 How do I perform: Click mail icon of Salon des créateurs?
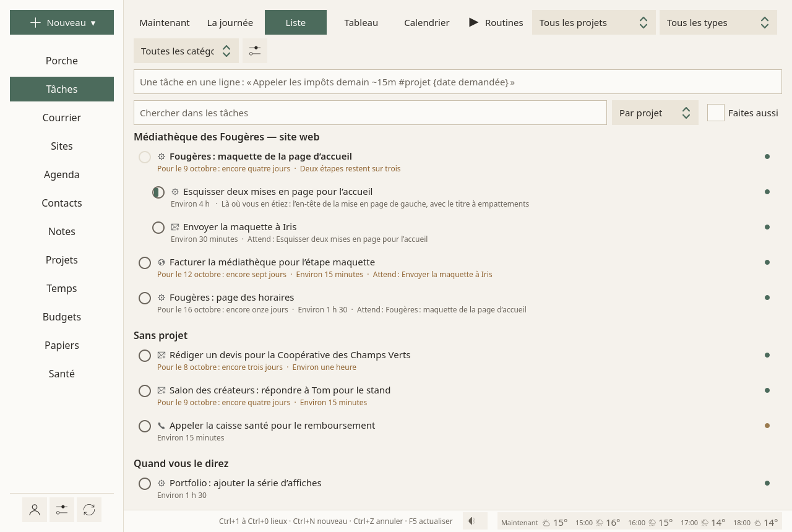click(161, 390)
